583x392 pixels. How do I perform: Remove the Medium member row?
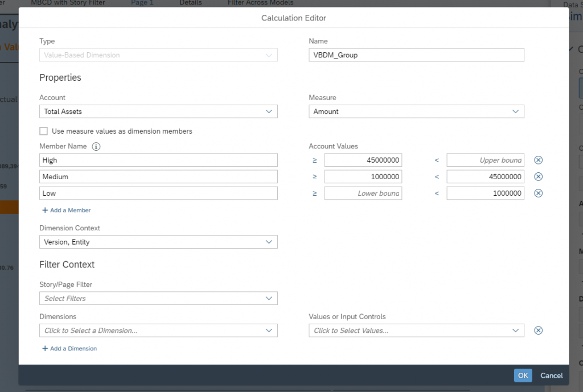538,176
